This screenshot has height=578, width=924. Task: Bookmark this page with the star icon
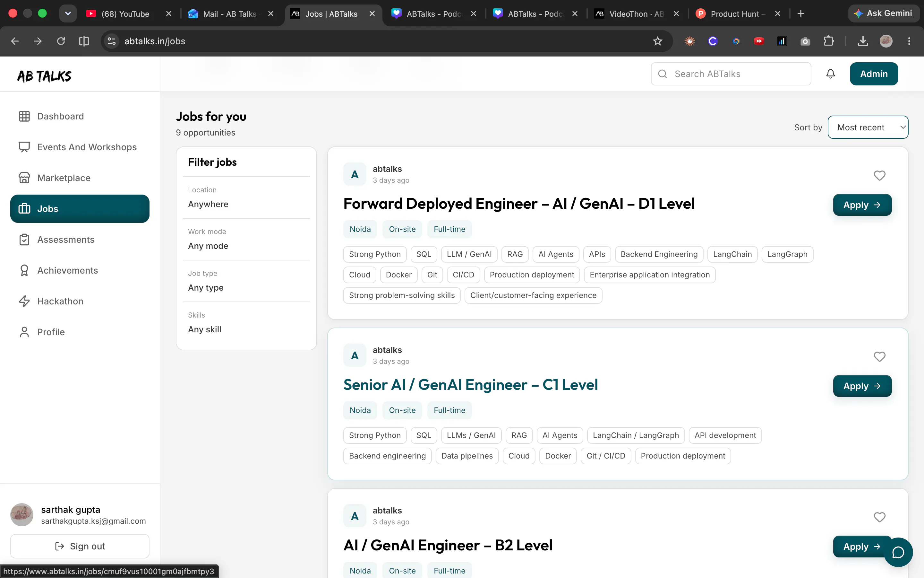click(657, 41)
